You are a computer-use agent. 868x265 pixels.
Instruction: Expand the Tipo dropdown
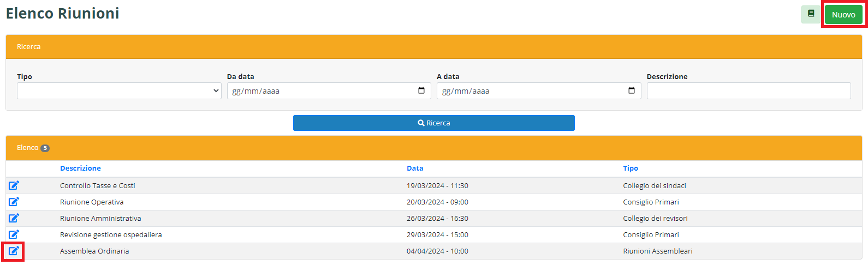(119, 91)
